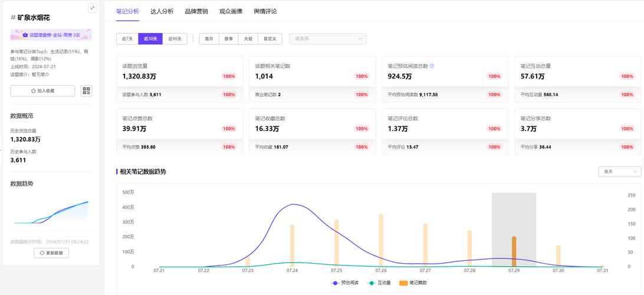The height and width of the screenshot is (295, 644).
Task: Click the QR code icon
Action: point(87,91)
